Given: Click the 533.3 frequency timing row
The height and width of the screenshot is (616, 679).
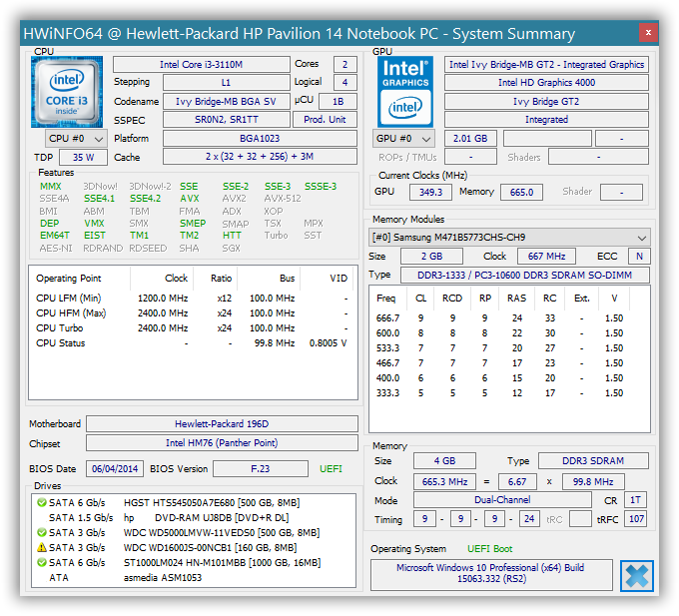Looking at the screenshot, I should (509, 348).
